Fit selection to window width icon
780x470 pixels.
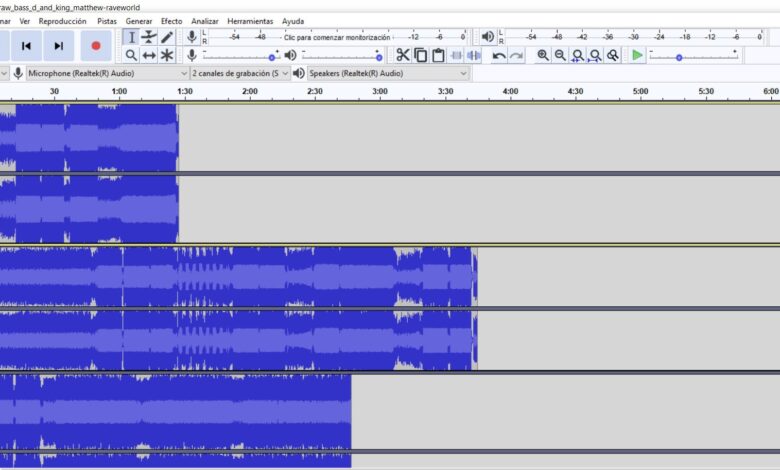tap(578, 55)
